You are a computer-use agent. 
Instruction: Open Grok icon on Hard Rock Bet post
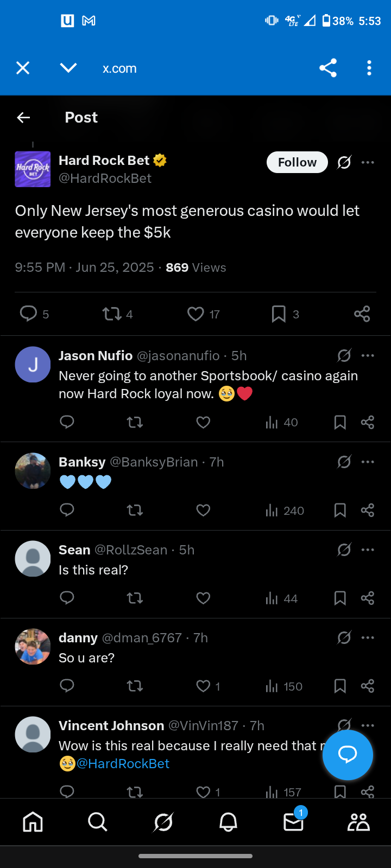click(x=344, y=162)
